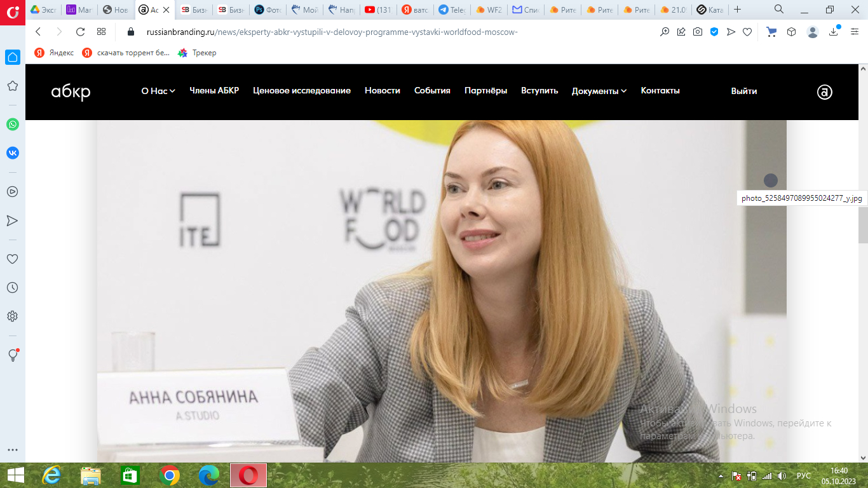Open the WhatsApp sidebar messenger
Viewport: 868px width, 488px height.
click(13, 125)
